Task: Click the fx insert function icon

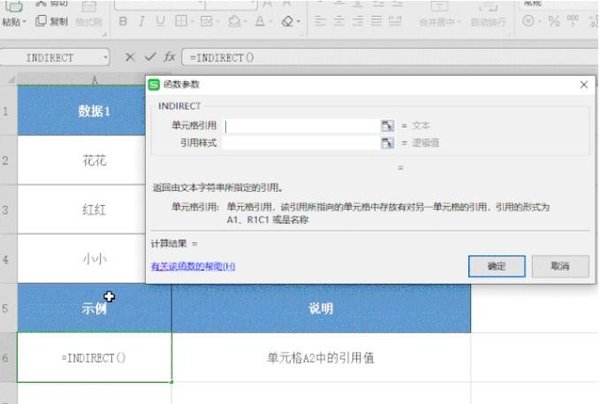Action: click(169, 57)
